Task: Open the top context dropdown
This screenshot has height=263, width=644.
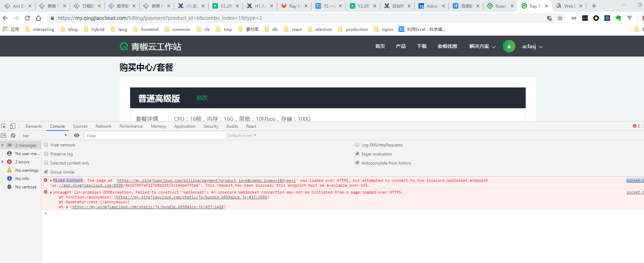Action: [44, 135]
